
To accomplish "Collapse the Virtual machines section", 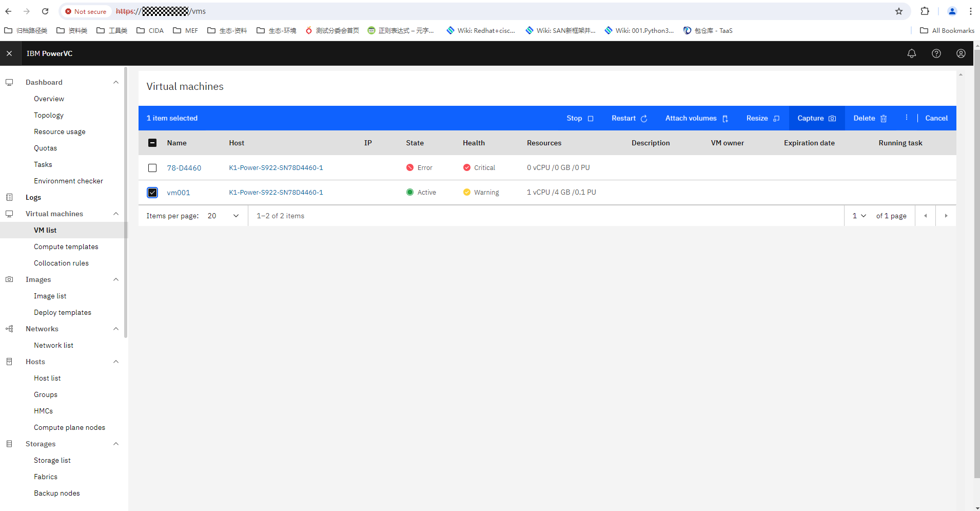I will click(x=116, y=214).
